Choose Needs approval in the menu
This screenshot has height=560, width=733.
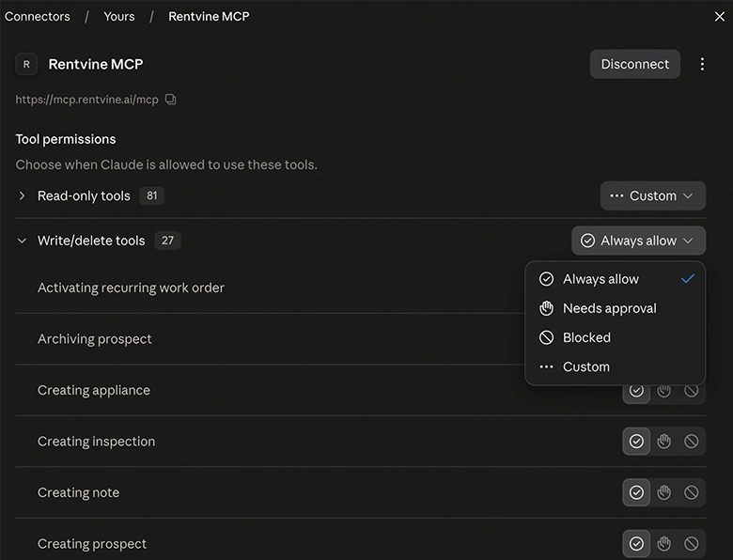616,308
